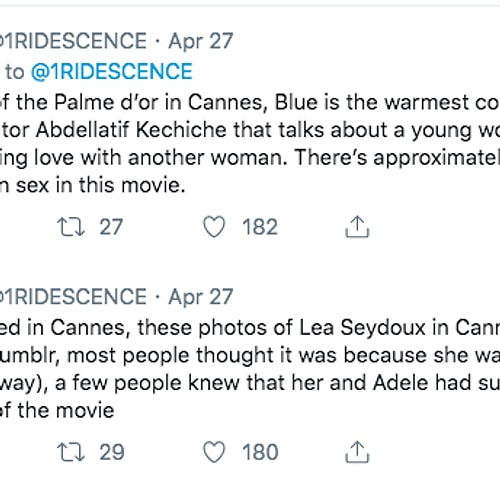Click the 180 likes count
The height and width of the screenshot is (500, 500).
(260, 452)
